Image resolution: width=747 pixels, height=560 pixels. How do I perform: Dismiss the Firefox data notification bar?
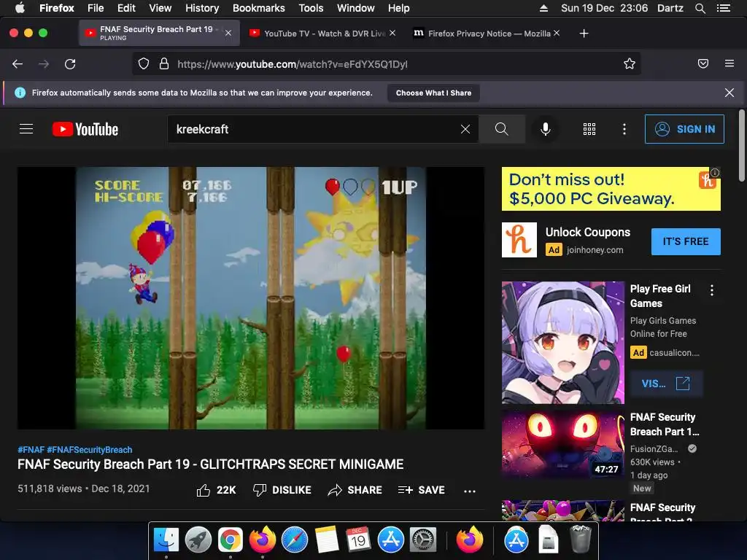pos(729,93)
